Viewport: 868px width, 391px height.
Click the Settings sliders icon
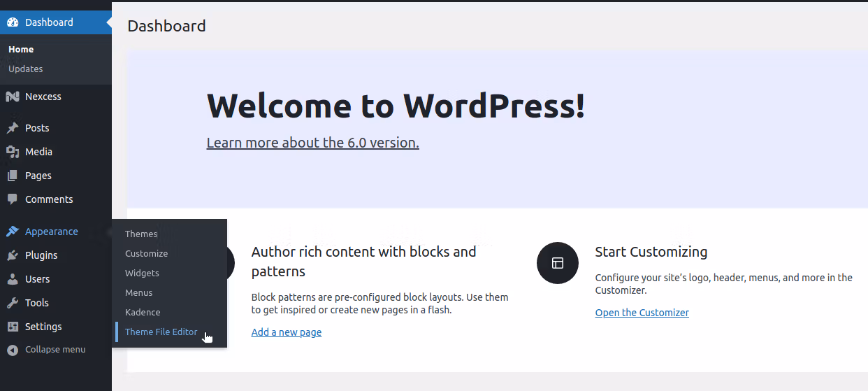13,327
